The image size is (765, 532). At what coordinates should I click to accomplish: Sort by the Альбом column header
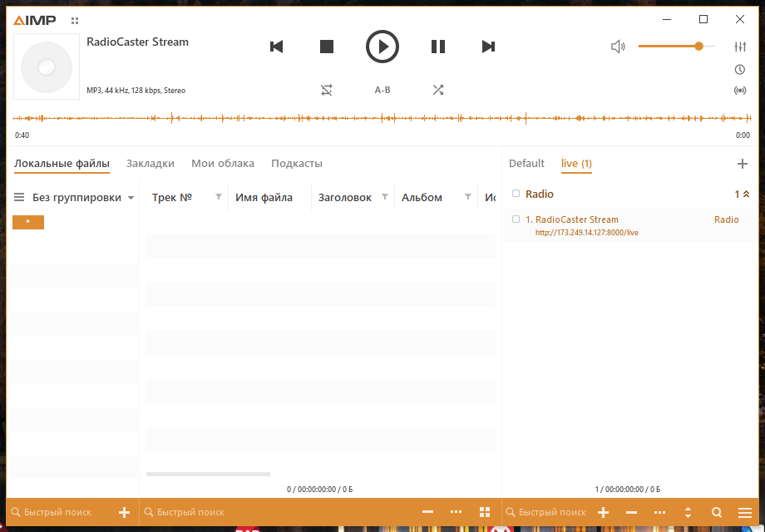click(x=422, y=198)
